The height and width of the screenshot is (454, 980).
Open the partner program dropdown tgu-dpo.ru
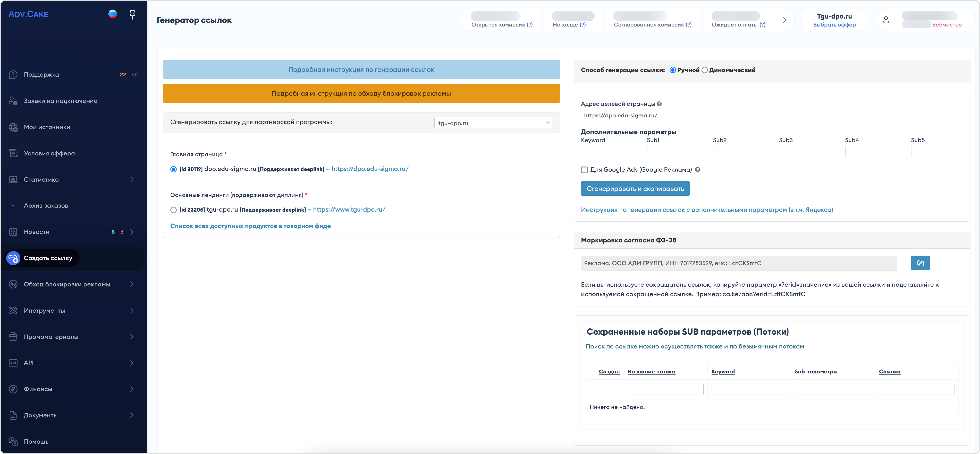click(493, 123)
